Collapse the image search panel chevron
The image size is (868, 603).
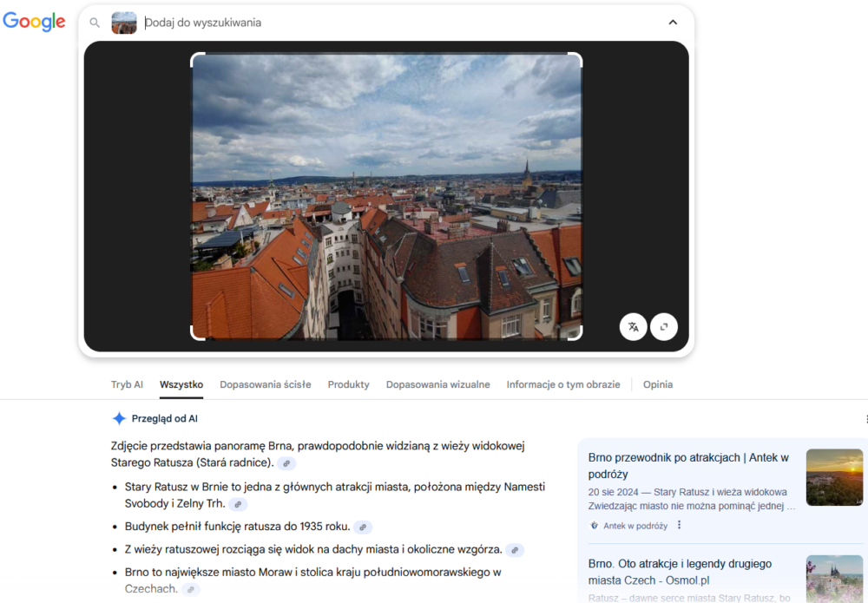pyautogui.click(x=673, y=23)
